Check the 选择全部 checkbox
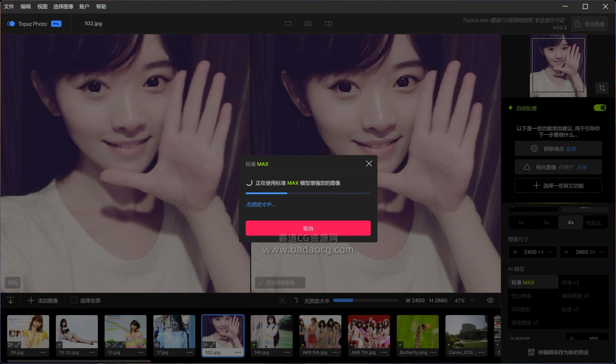This screenshot has width=616, height=364. click(x=73, y=300)
